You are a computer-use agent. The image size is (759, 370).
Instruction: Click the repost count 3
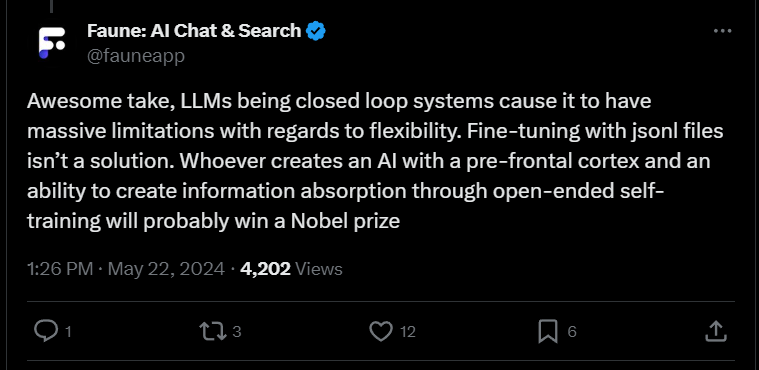237,332
